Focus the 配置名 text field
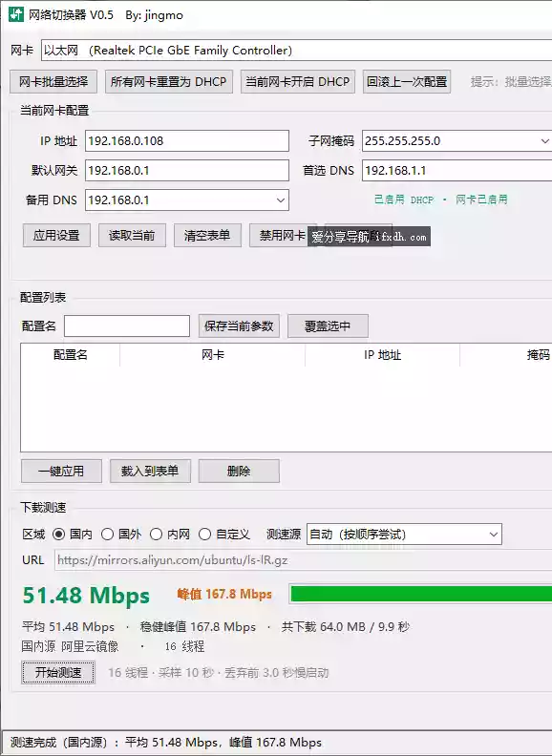This screenshot has height=756, width=552. [127, 325]
